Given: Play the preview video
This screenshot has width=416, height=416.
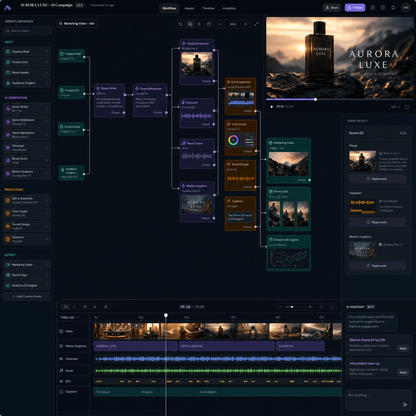Looking at the screenshot, I should click(x=271, y=107).
